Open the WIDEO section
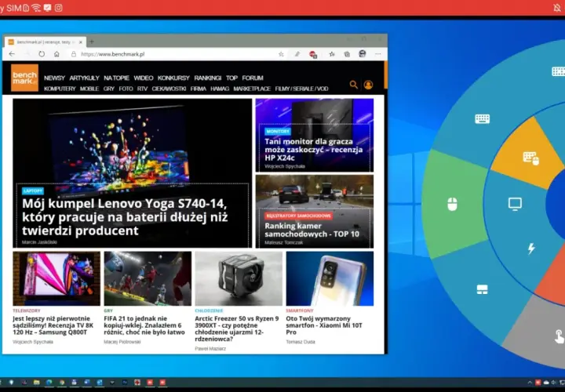Screen dimensions: 565x392 click(x=144, y=78)
